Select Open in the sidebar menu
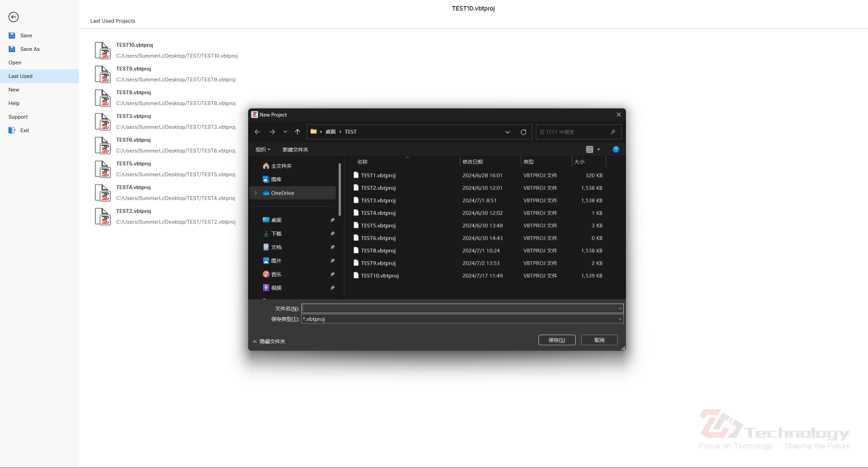 point(15,62)
